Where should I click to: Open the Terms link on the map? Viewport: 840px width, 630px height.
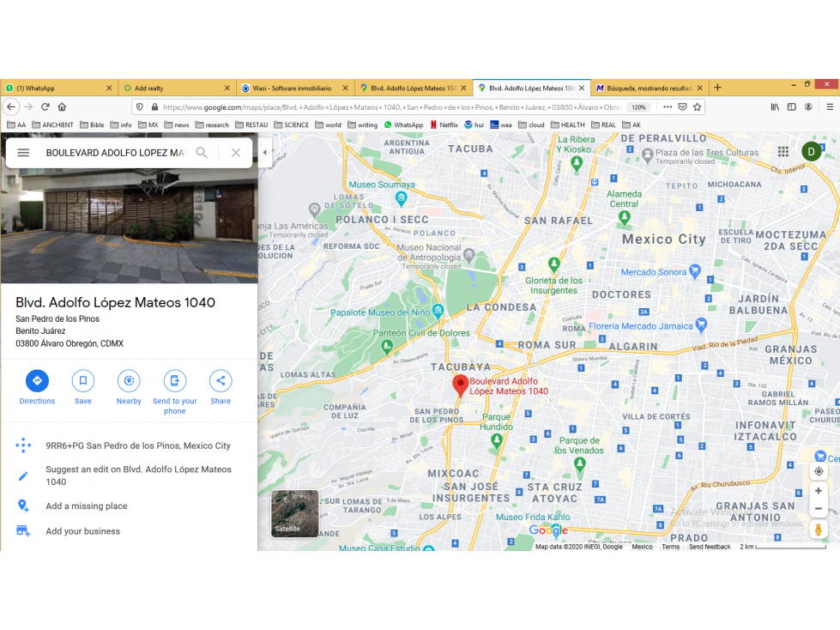click(670, 547)
